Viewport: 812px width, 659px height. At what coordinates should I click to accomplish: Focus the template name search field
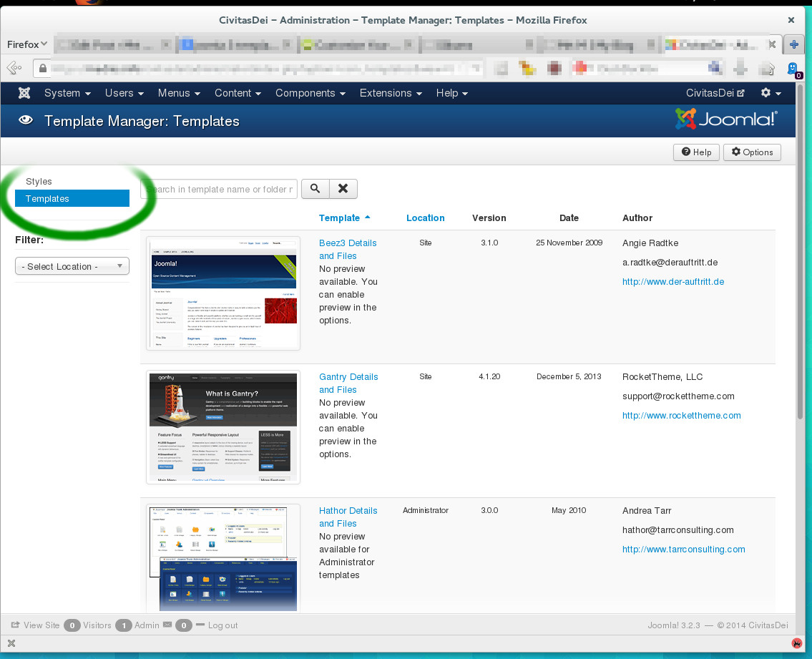coord(219,189)
